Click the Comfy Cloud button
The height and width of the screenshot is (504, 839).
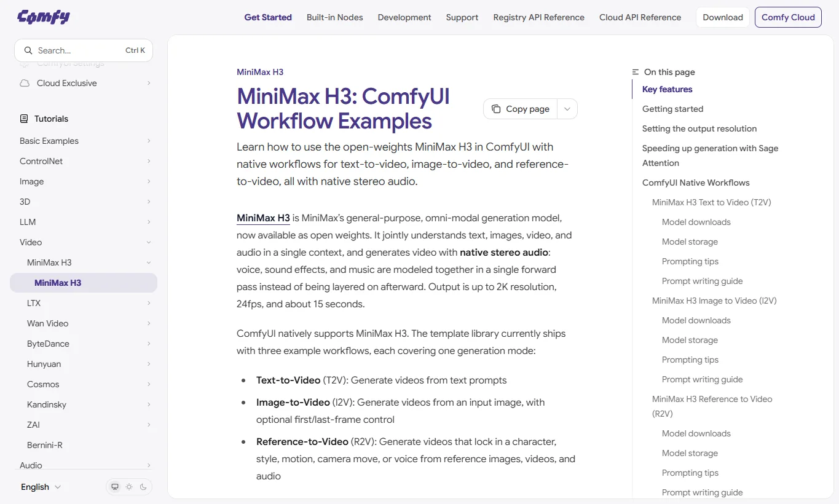(x=788, y=17)
